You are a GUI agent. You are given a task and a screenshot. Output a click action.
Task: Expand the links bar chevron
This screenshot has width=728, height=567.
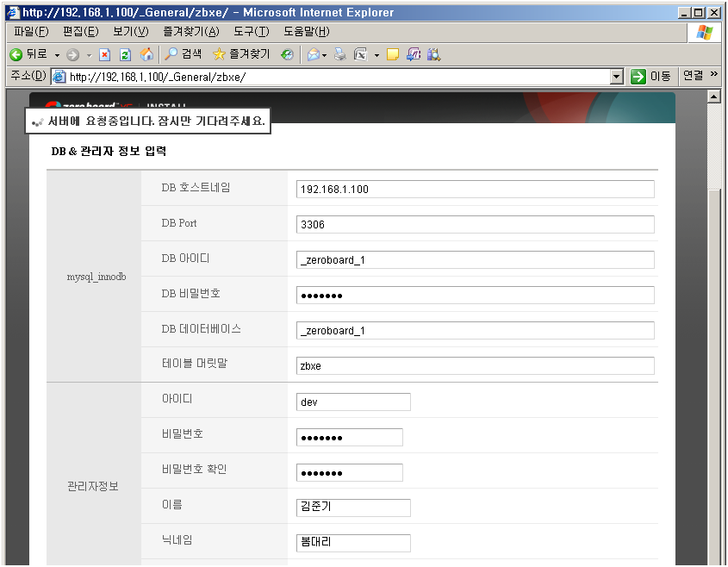713,74
